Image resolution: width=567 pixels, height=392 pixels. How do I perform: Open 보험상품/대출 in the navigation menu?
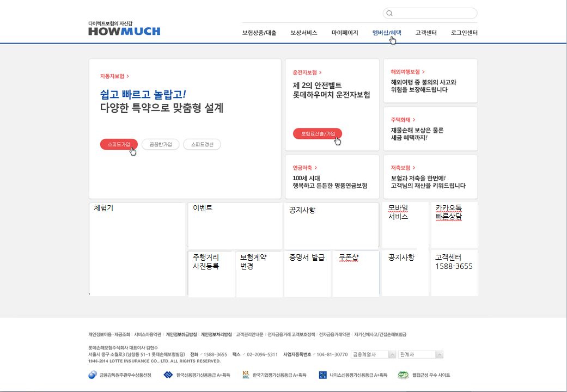[x=259, y=33]
